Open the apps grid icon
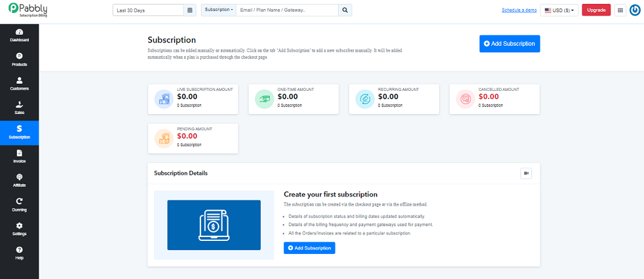The width and height of the screenshot is (644, 279). (x=620, y=10)
